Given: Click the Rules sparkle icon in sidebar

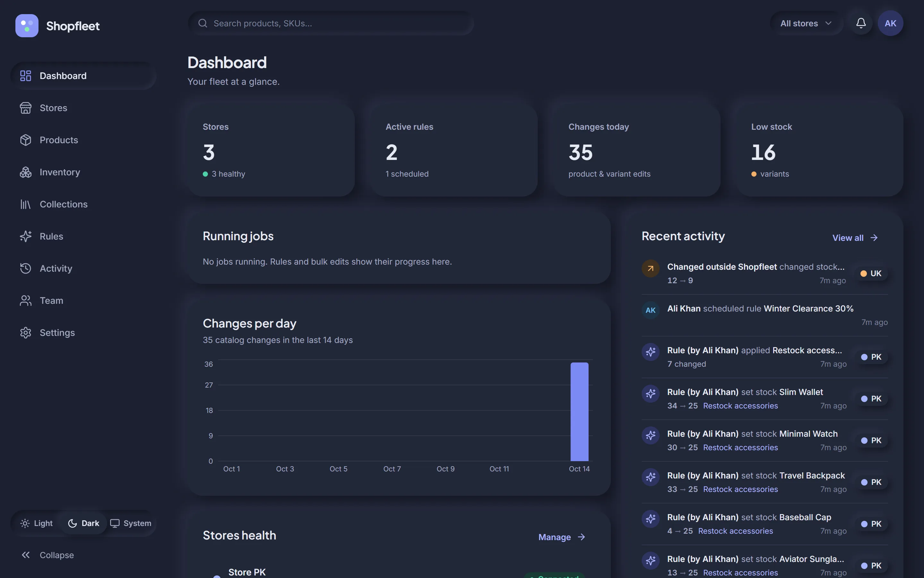Looking at the screenshot, I should pos(26,236).
